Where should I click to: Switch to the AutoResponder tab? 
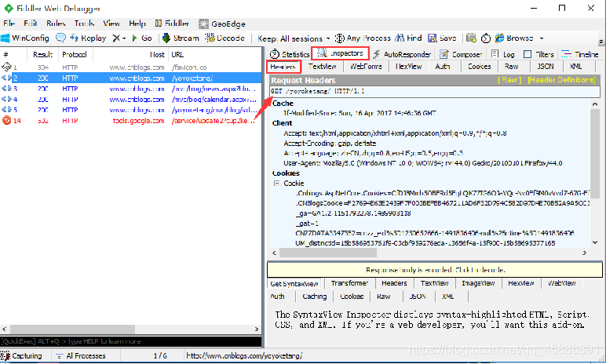[402, 54]
